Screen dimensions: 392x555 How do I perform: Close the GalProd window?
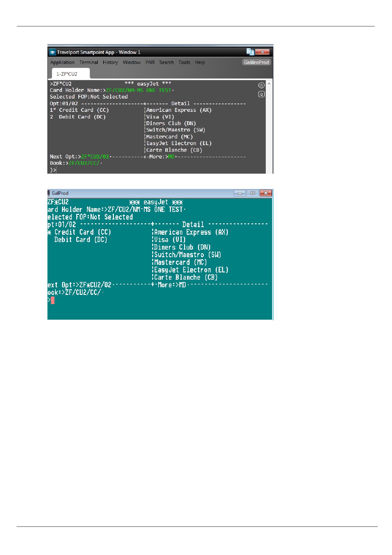pos(266,193)
